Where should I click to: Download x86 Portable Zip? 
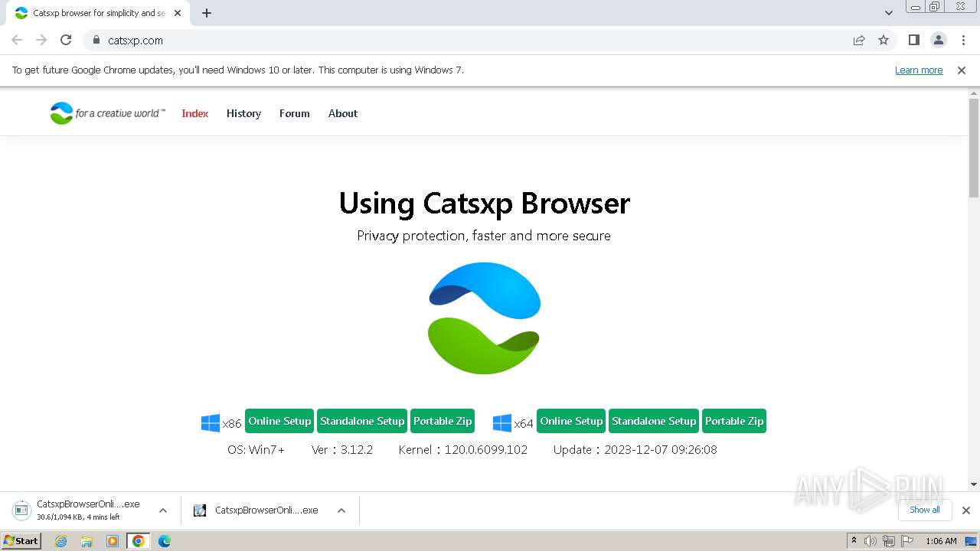coord(443,421)
